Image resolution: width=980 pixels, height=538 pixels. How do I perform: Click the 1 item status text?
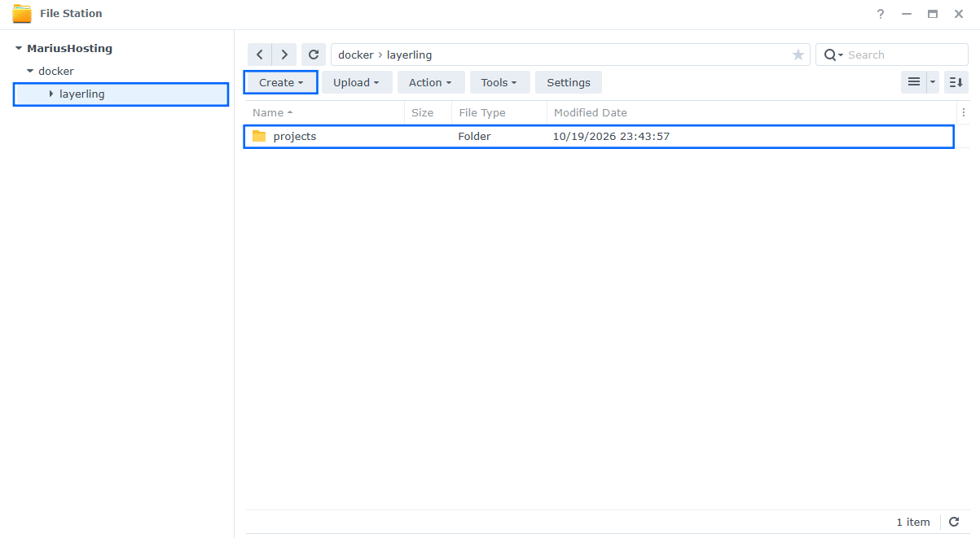[913, 522]
